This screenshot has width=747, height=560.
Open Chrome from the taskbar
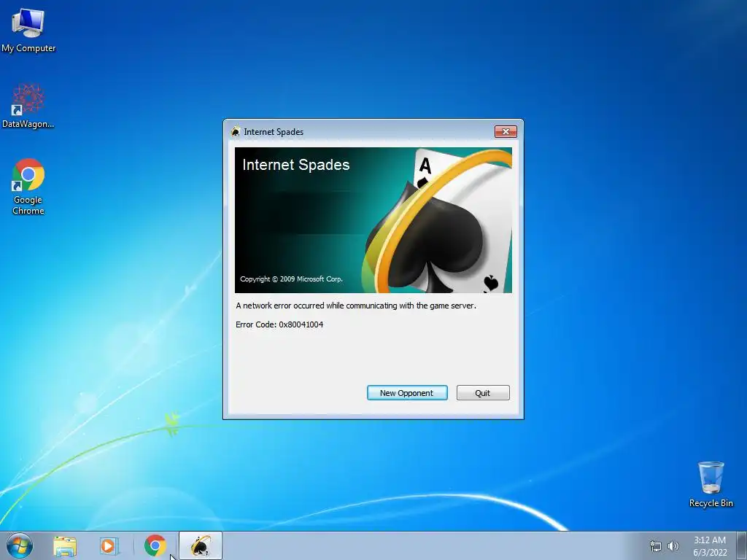[x=155, y=545]
